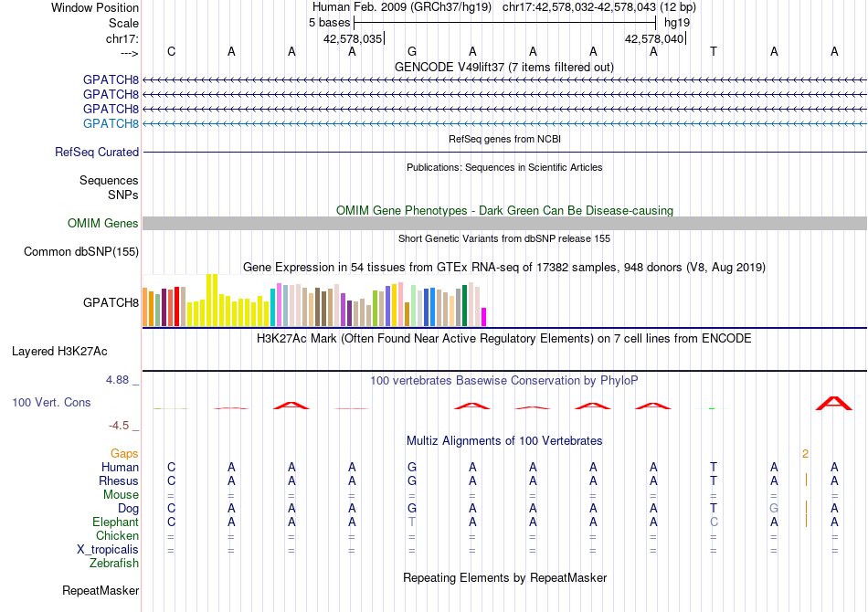
Task: Click the orange 2 gap count
Action: [806, 454]
